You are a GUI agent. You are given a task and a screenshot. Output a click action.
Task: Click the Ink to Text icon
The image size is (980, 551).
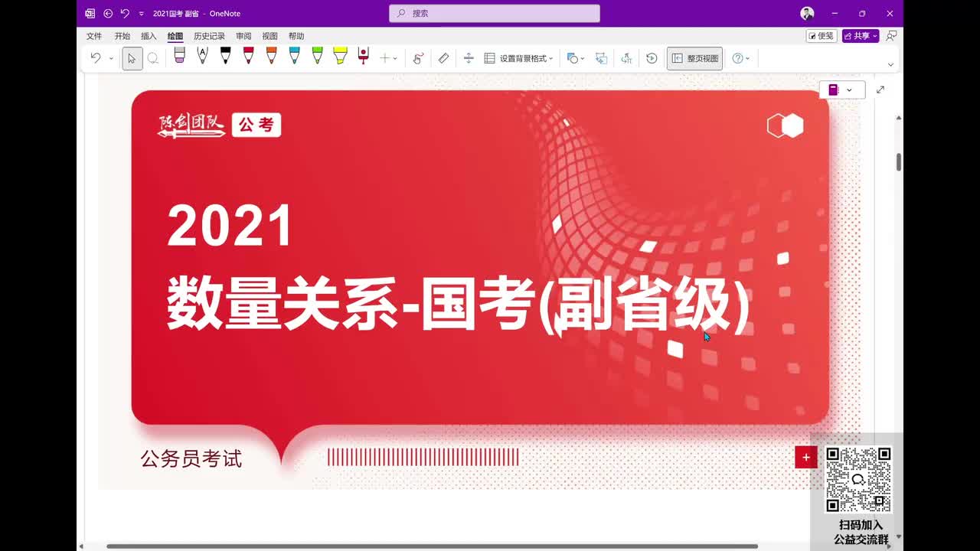[626, 58]
